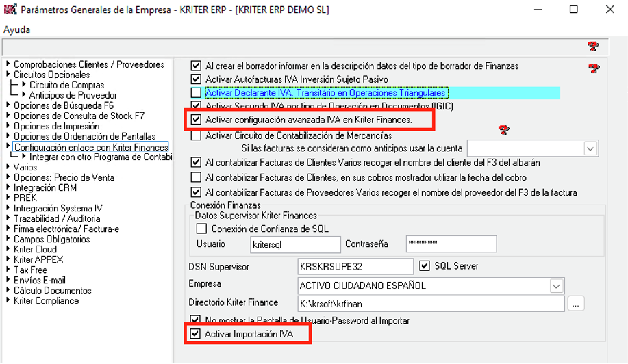Open the Ayuda menu

[17, 29]
